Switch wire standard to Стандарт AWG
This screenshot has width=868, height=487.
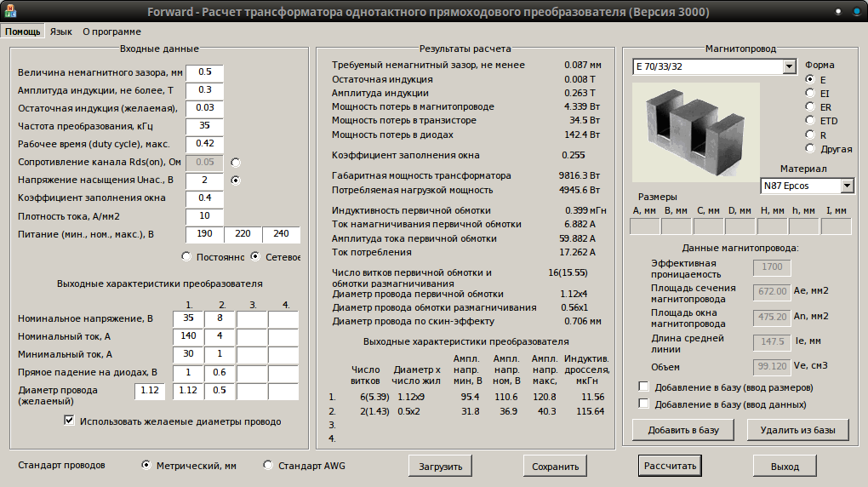pos(269,466)
